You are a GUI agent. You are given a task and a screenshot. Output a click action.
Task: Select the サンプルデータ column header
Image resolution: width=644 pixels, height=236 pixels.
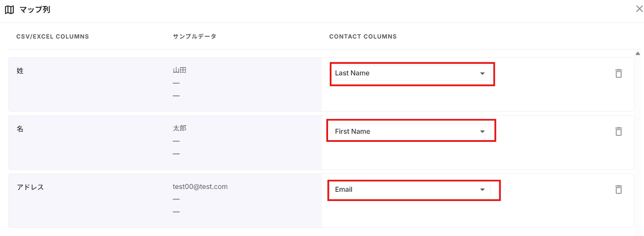tap(194, 37)
